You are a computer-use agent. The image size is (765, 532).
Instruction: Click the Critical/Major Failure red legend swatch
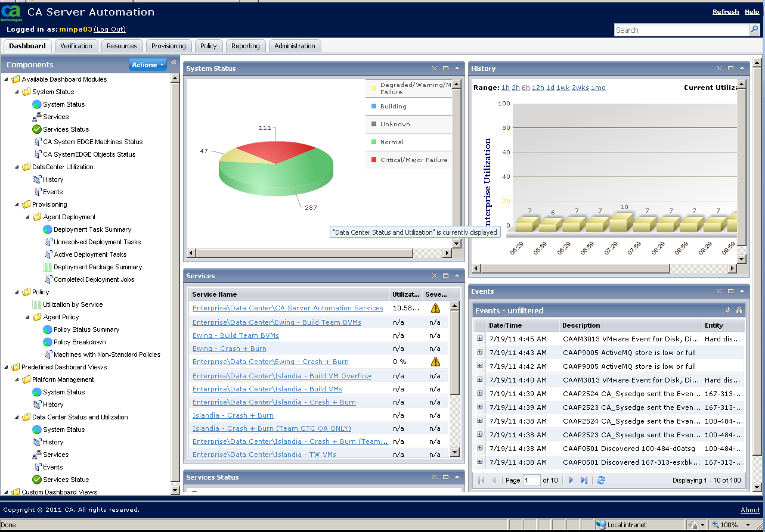tap(374, 160)
